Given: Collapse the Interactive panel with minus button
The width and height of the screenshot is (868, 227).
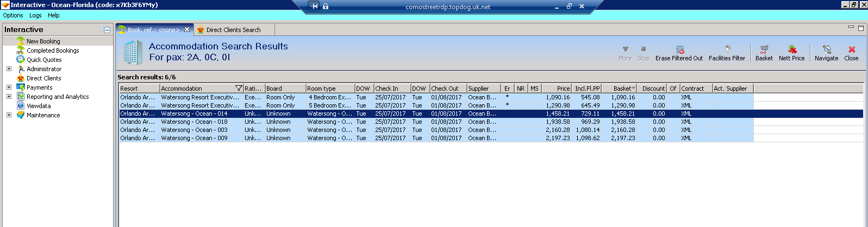Looking at the screenshot, I should tap(107, 30).
